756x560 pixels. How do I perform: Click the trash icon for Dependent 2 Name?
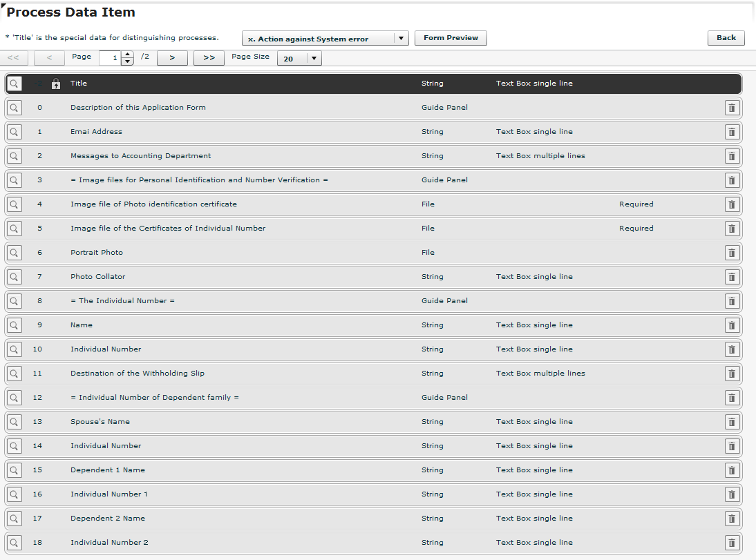(x=732, y=519)
